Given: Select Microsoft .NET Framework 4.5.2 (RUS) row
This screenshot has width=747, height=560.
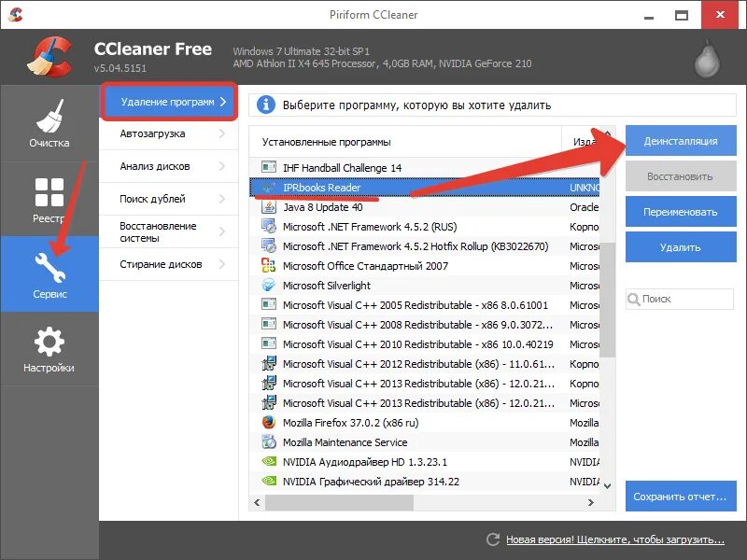Looking at the screenshot, I should tap(424, 227).
